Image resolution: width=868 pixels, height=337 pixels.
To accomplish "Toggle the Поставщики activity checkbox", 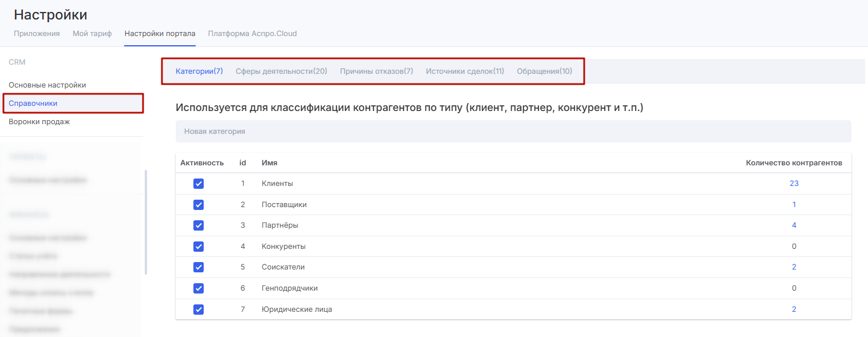I will [x=199, y=205].
